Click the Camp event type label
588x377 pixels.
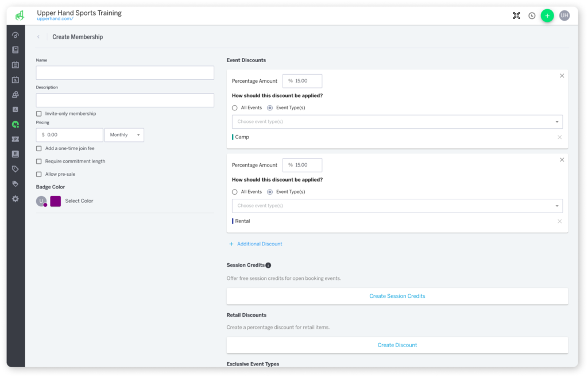tap(242, 137)
